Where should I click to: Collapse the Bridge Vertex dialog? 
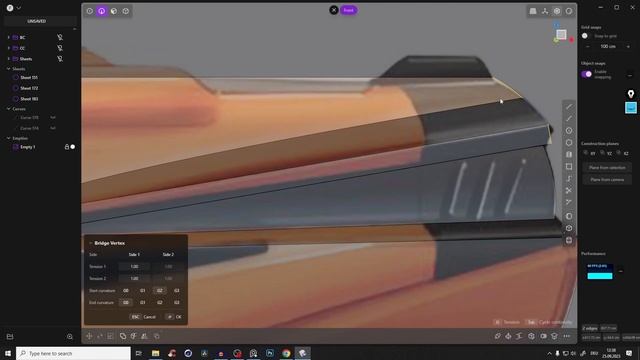tap(91, 243)
